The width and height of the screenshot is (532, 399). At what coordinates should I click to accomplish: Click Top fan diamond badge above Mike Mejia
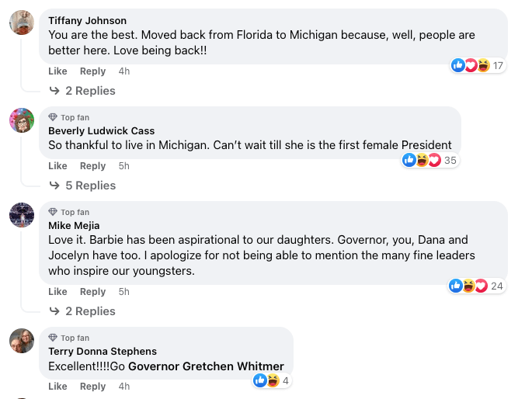pyautogui.click(x=54, y=212)
